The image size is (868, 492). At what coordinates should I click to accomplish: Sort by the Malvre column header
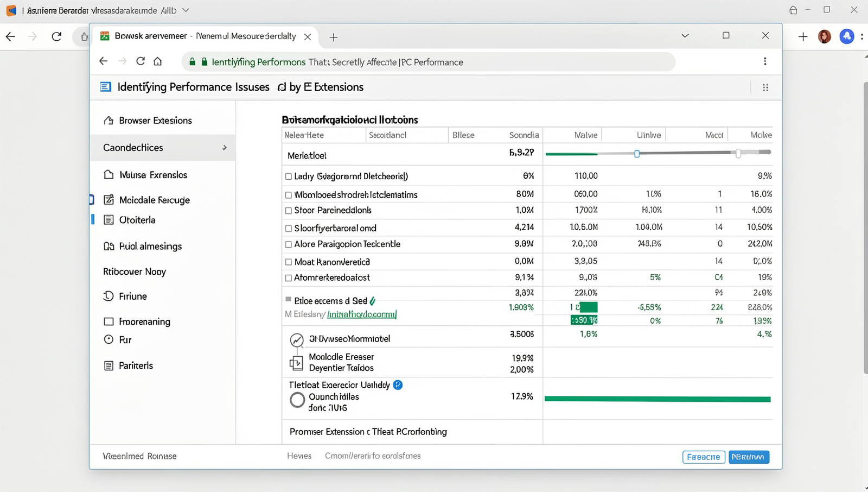pos(586,135)
